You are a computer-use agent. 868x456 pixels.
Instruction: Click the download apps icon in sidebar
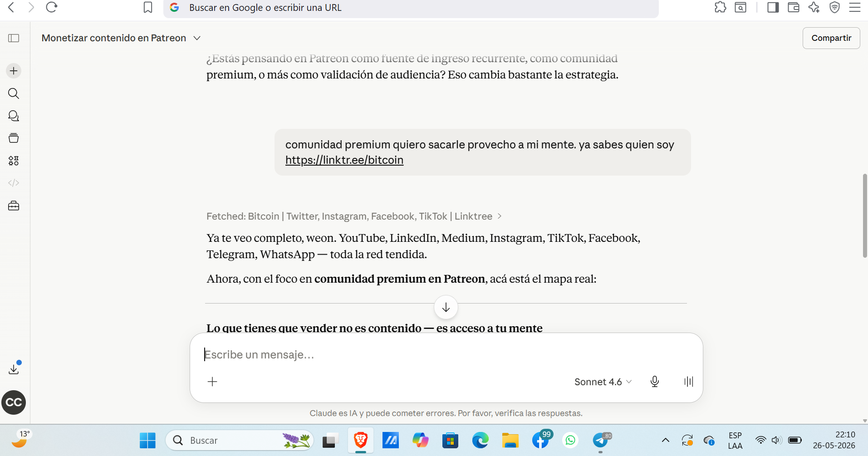coord(14,369)
